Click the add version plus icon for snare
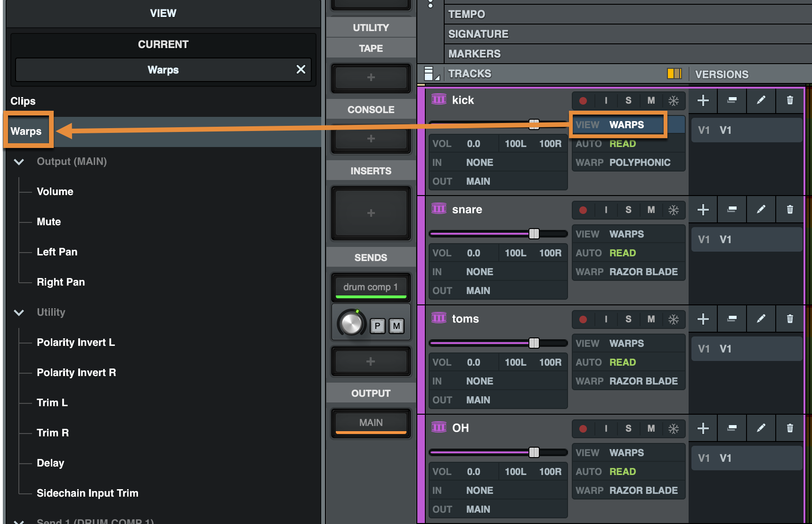 coord(703,210)
